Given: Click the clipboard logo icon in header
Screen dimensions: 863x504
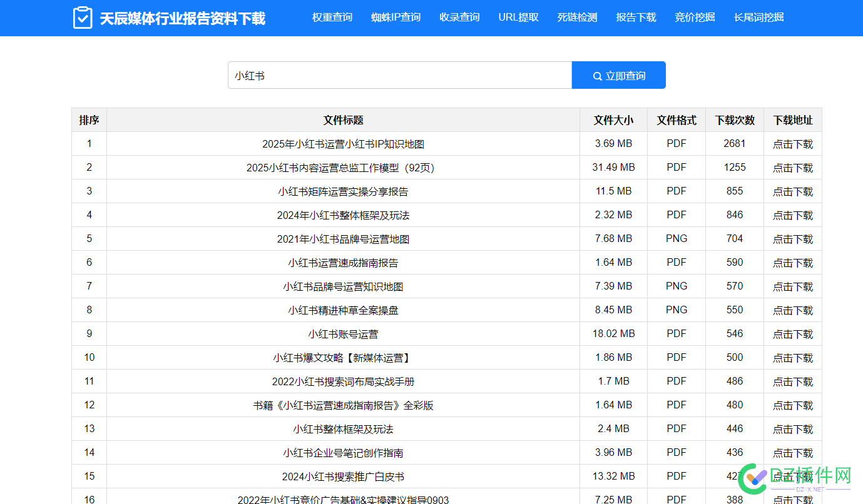Looking at the screenshot, I should [x=83, y=18].
